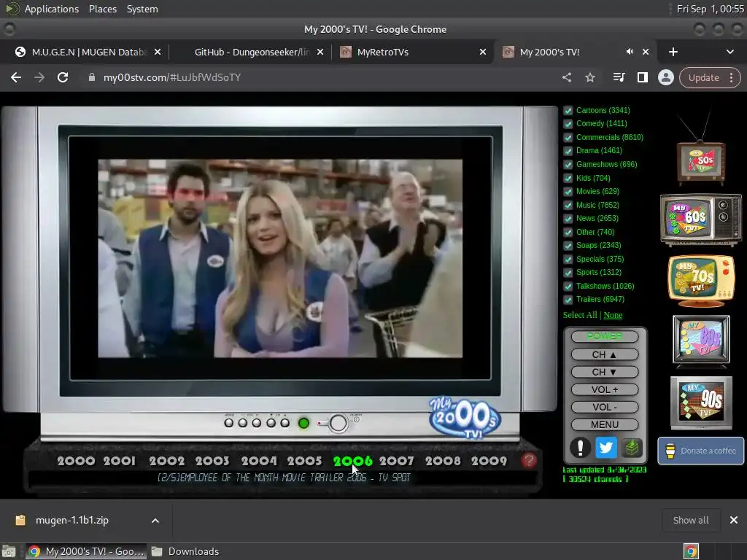Click the green power light on the TV
This screenshot has width=747, height=560.
coord(303,423)
